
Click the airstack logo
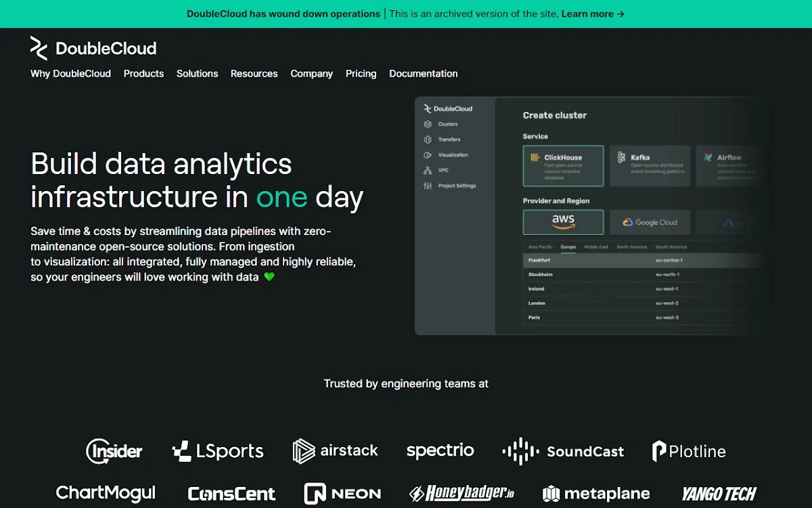click(335, 451)
